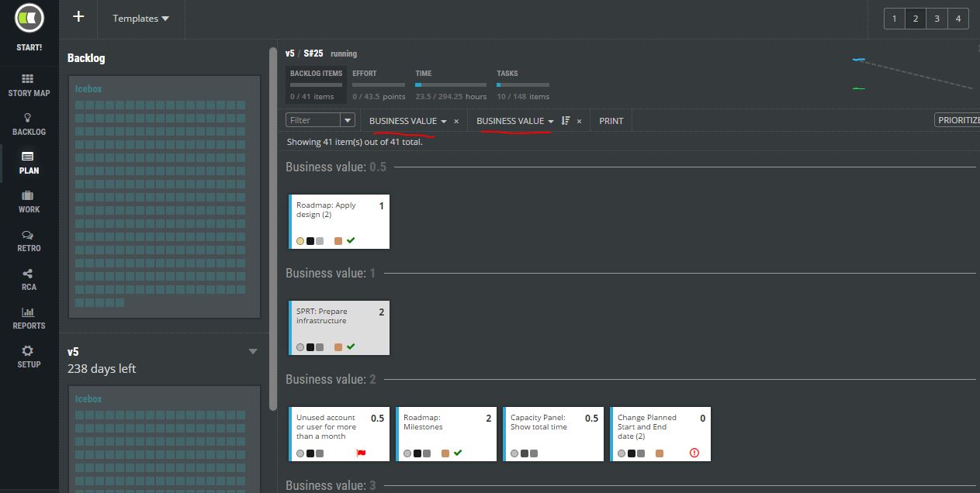Open the Story Map view
The image size is (980, 493).
29,85
